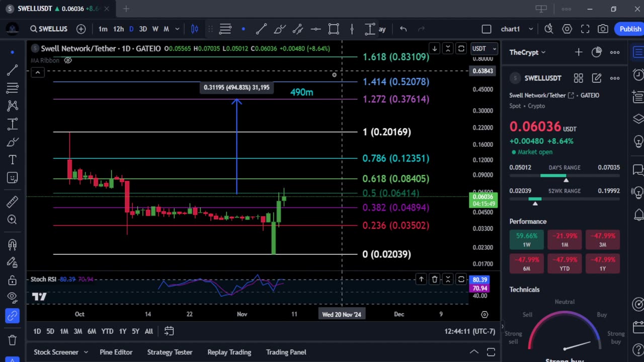Edit SWELLUSDT note icon
This screenshot has width=644, height=362.
[x=597, y=78]
